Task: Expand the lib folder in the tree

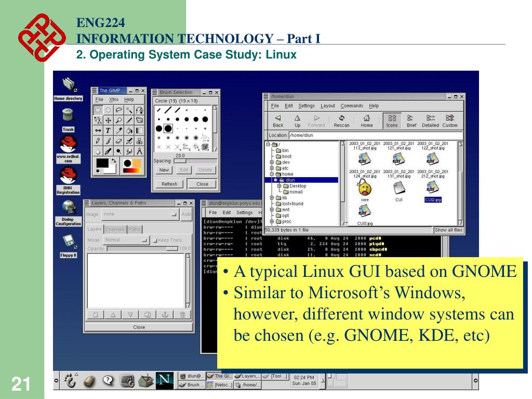Action: 272,197
